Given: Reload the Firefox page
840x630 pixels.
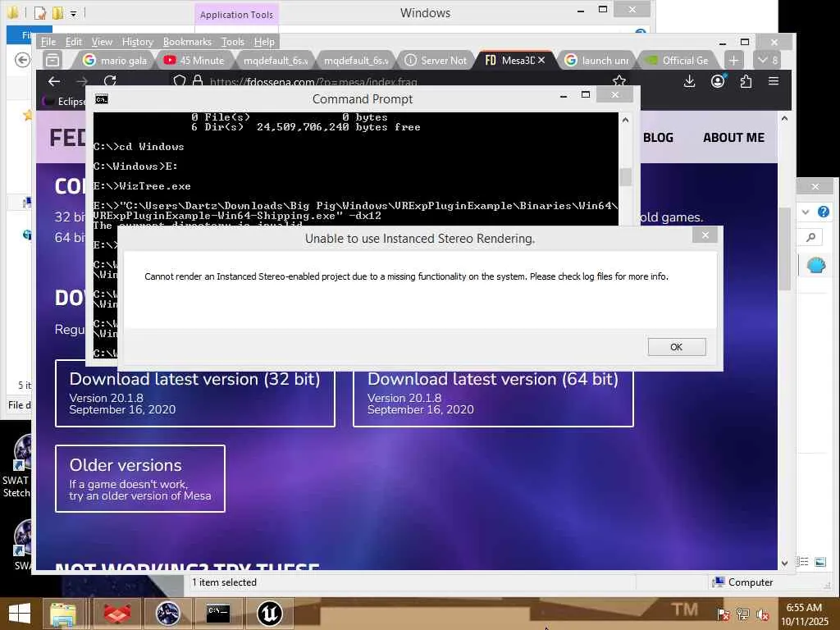Looking at the screenshot, I should (x=110, y=81).
